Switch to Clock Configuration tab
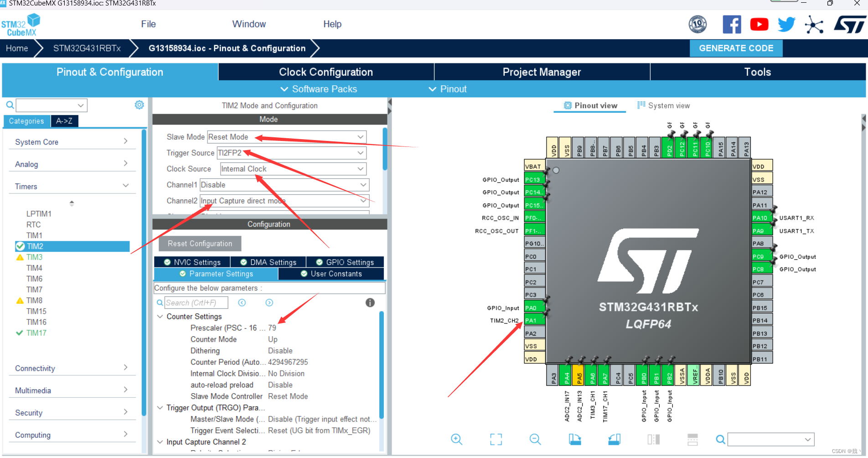Screen dimensions: 868x458 (326, 72)
